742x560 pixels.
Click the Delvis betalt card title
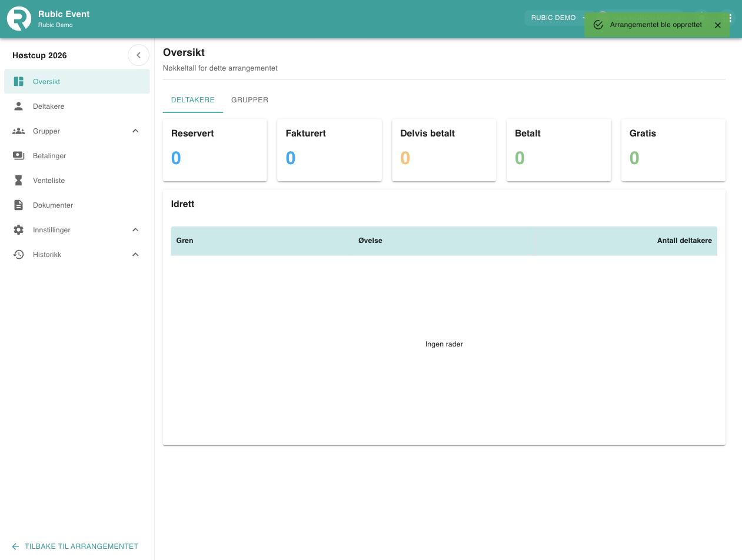[x=428, y=134]
